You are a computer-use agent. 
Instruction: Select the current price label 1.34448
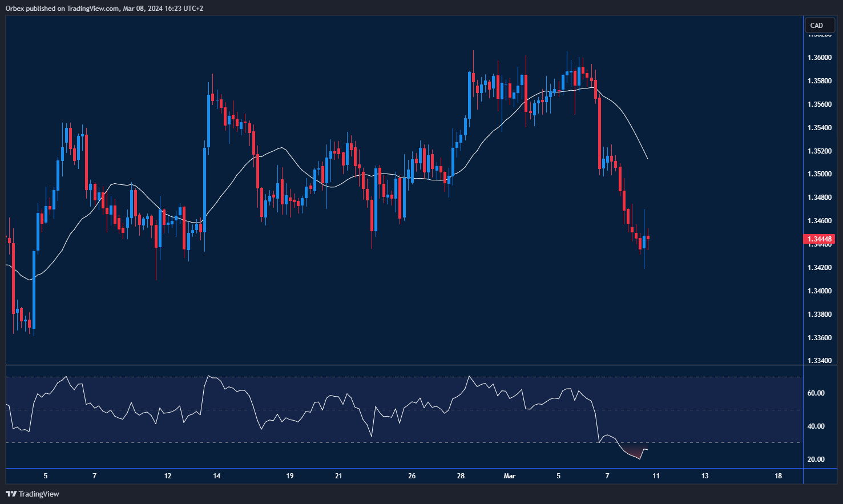click(819, 239)
